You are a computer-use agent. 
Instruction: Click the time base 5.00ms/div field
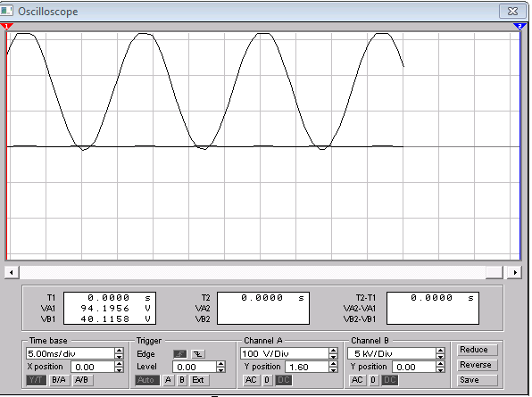pyautogui.click(x=71, y=353)
